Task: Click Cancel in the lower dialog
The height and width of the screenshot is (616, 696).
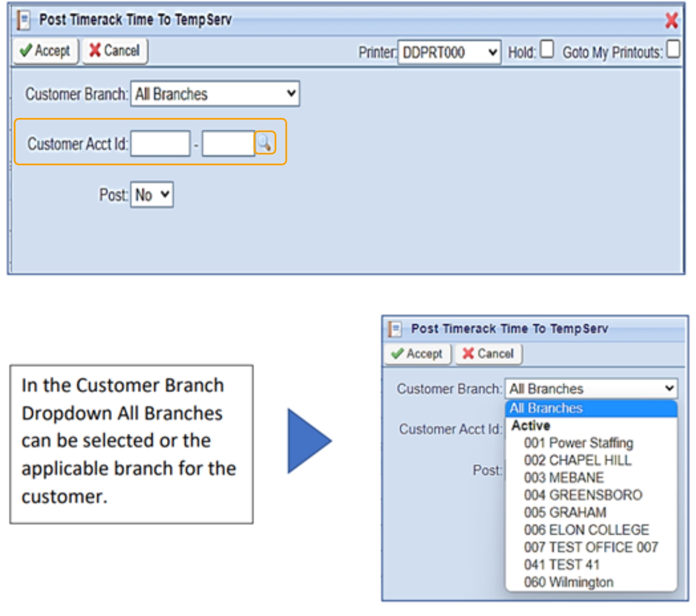Action: coord(489,354)
